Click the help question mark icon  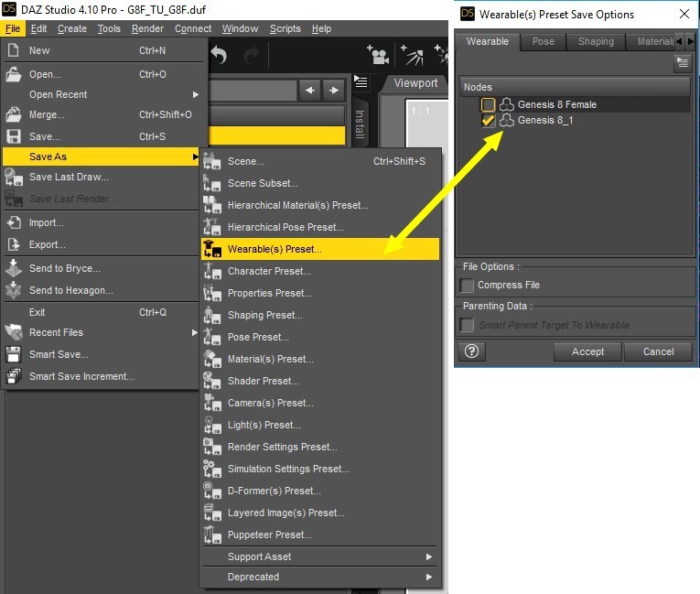click(x=471, y=351)
